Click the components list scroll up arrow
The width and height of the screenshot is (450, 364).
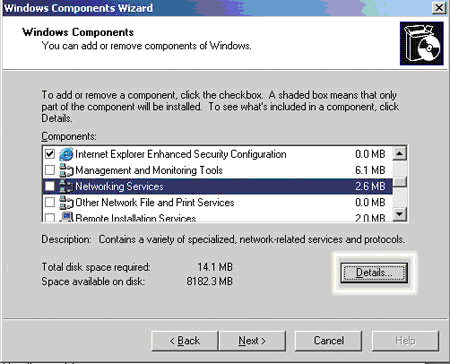point(400,154)
